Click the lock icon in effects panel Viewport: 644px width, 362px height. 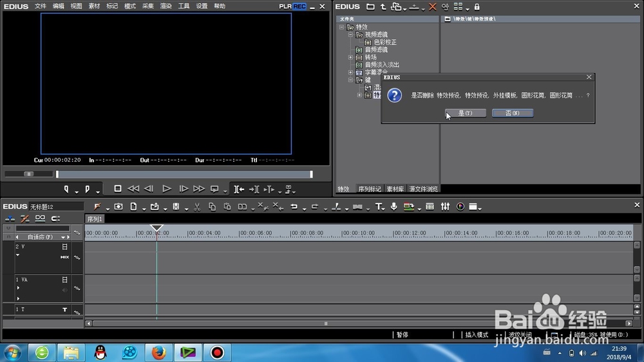click(x=477, y=6)
